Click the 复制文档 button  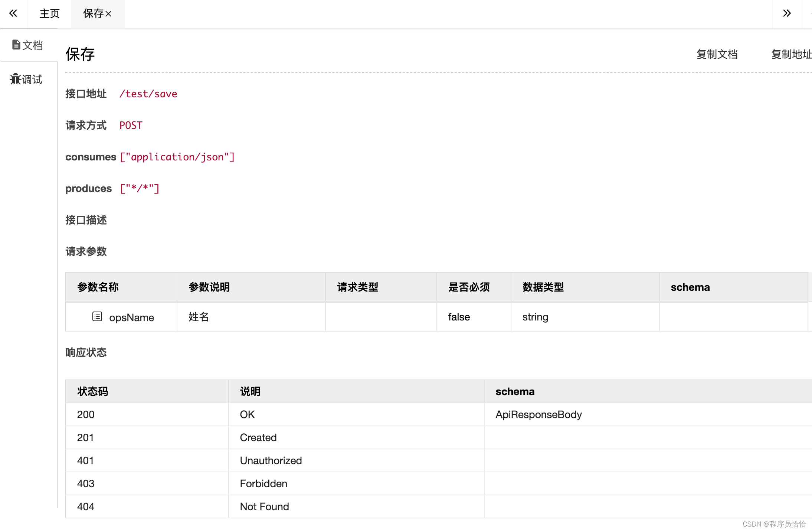[717, 55]
